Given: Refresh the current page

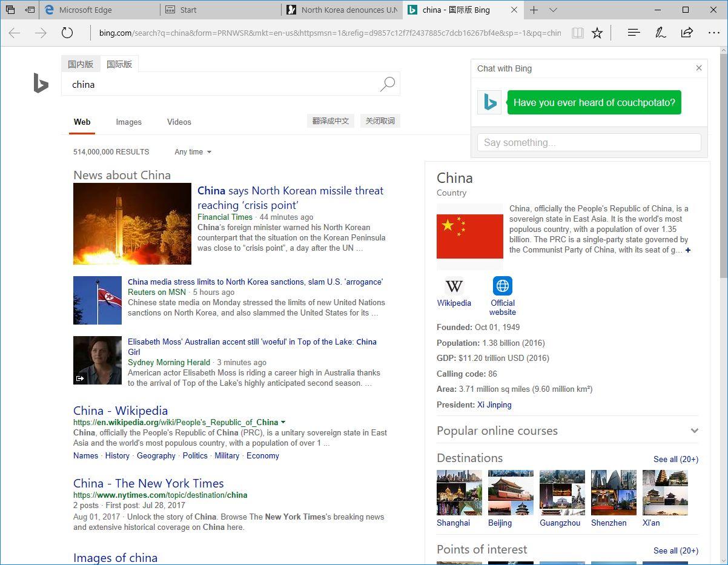Looking at the screenshot, I should [x=67, y=33].
